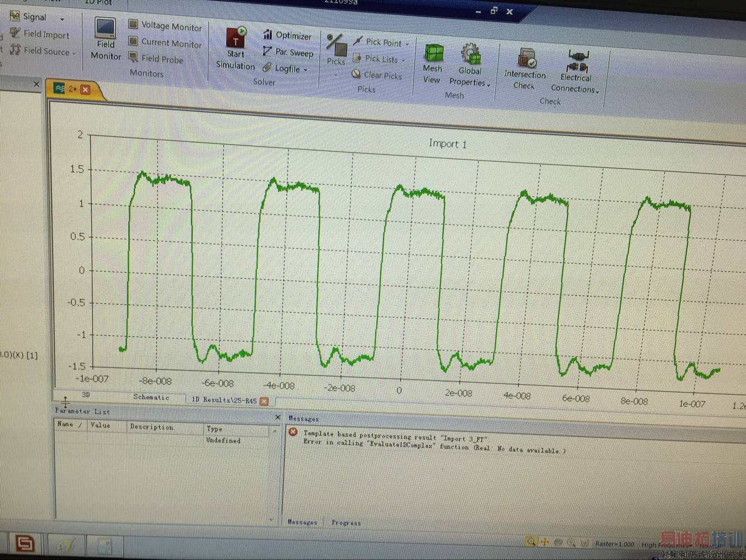Click the panel splitter resize handle
The width and height of the screenshot is (746, 560).
(65, 402)
